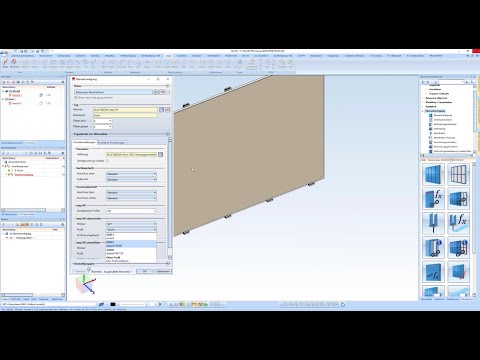480x360 pixels.
Task: Choose the facade with grid and chain icon
Action: pos(458,199)
